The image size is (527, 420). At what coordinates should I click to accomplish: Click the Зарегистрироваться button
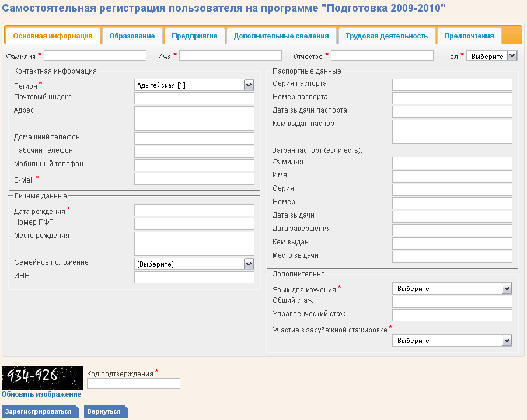[x=40, y=411]
